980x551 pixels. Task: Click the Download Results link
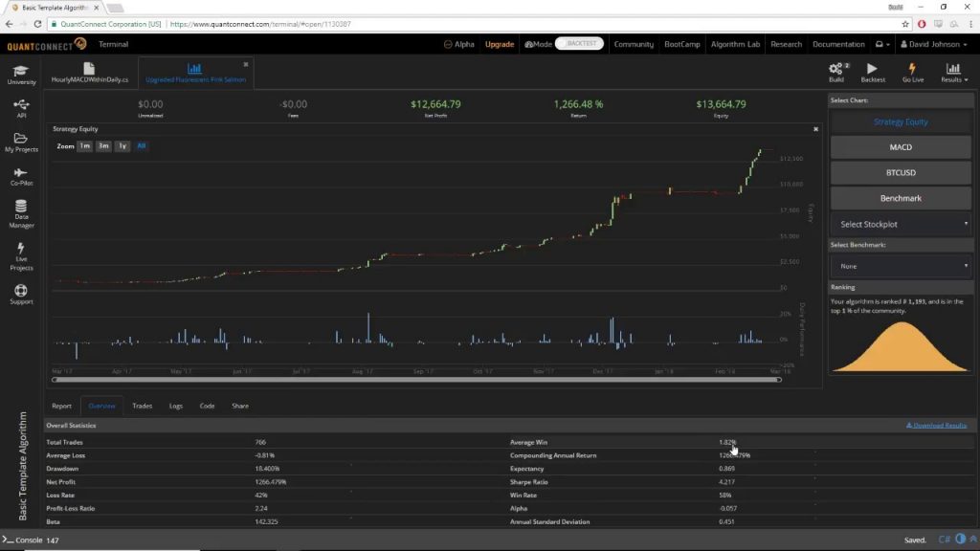(936, 426)
